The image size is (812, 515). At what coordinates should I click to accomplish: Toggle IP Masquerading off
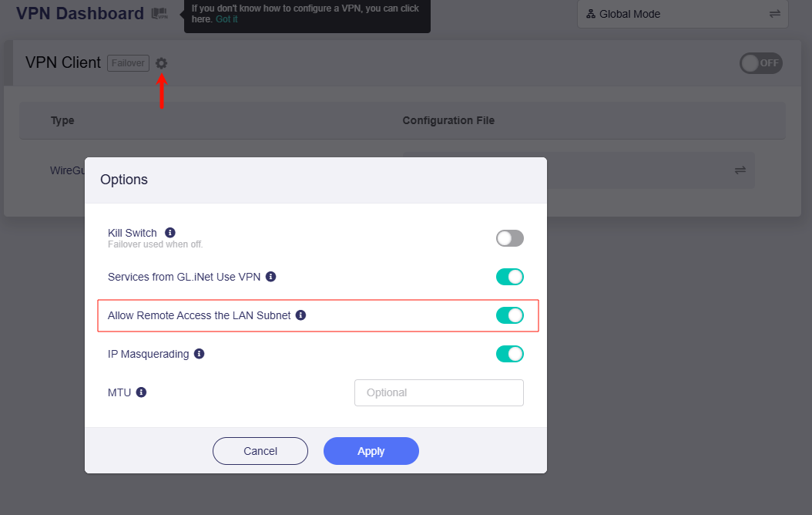pyautogui.click(x=509, y=354)
